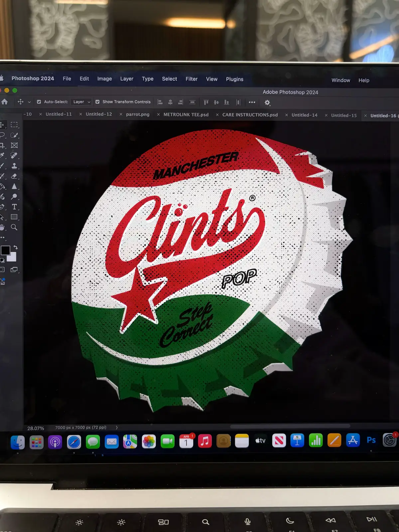Open Photos app from the Dock
This screenshot has width=399, height=532.
tap(149, 442)
